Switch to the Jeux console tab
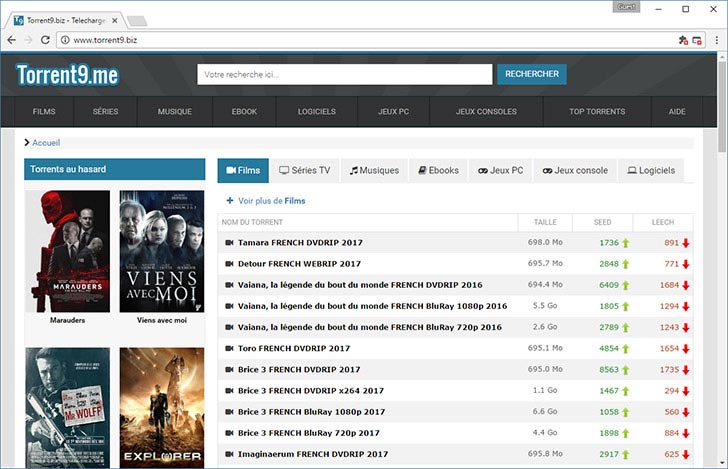Image resolution: width=728 pixels, height=469 pixels. click(575, 170)
